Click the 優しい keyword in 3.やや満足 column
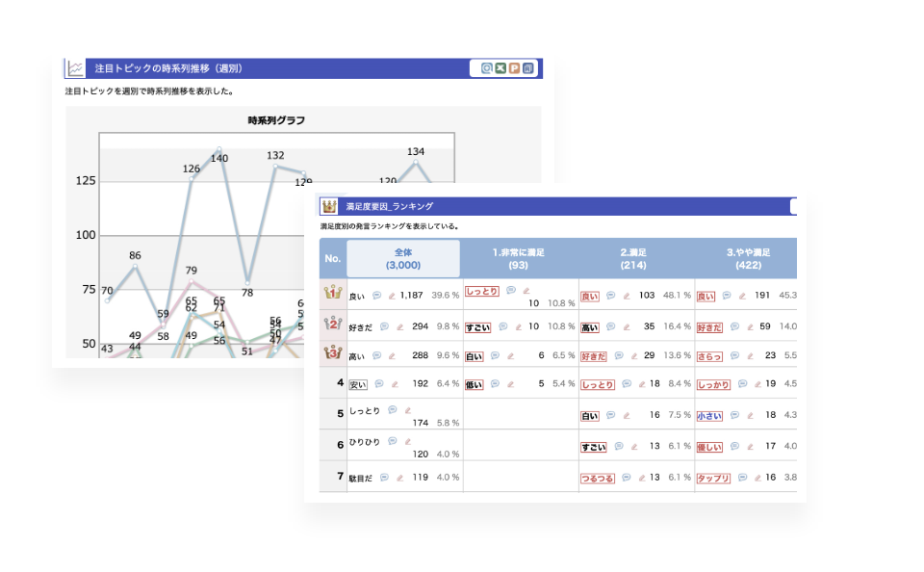924x572 pixels. click(709, 448)
